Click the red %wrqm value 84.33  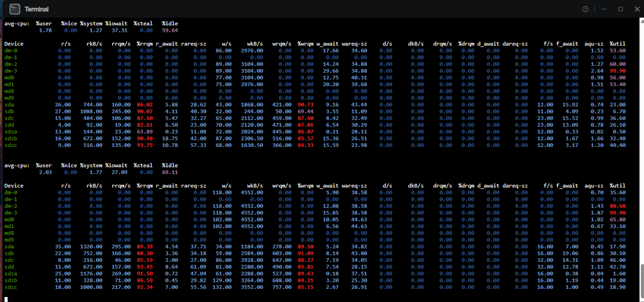tap(305, 145)
